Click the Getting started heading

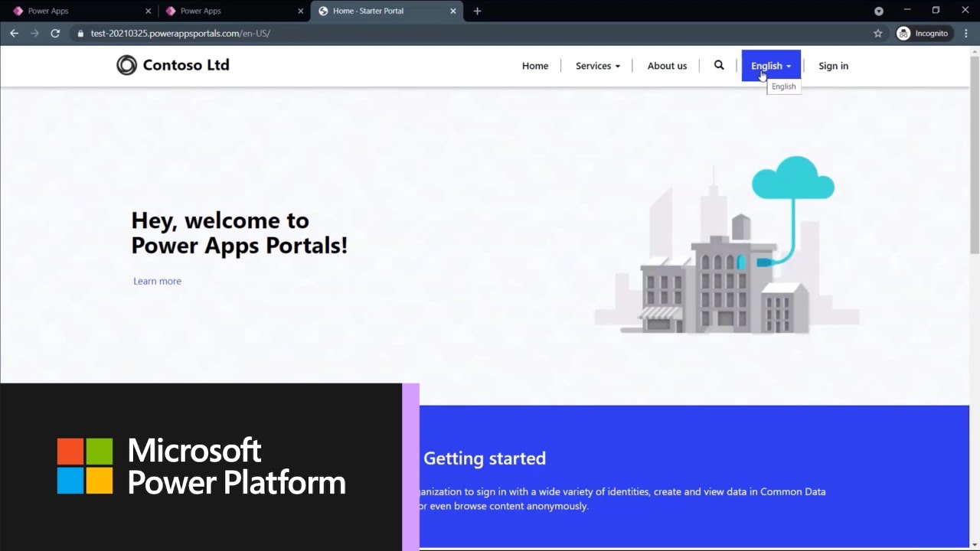pyautogui.click(x=485, y=458)
